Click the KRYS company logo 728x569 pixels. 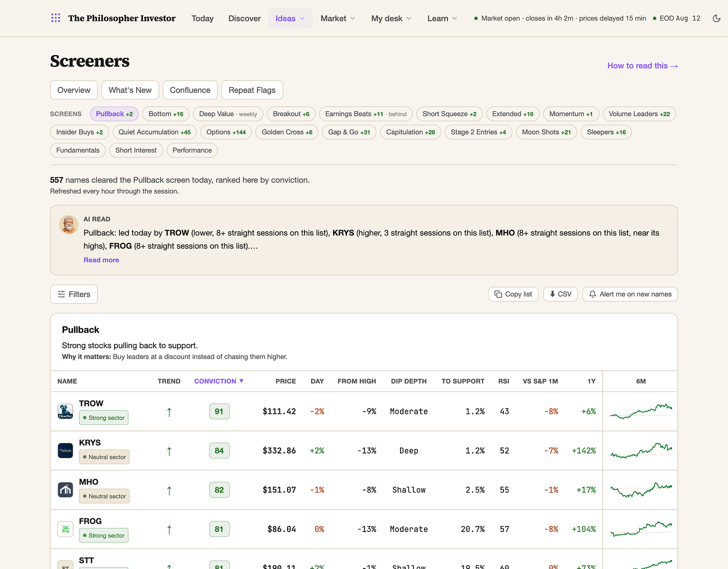tap(65, 450)
